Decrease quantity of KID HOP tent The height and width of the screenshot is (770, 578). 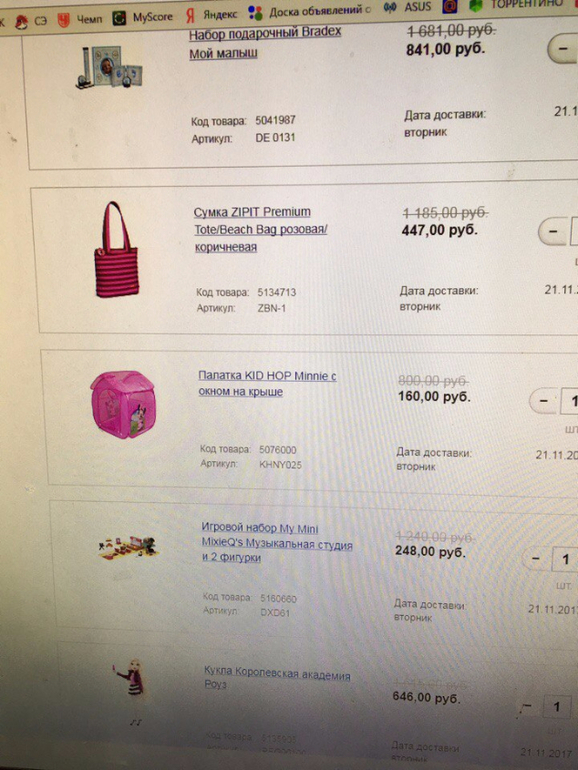[x=544, y=401]
